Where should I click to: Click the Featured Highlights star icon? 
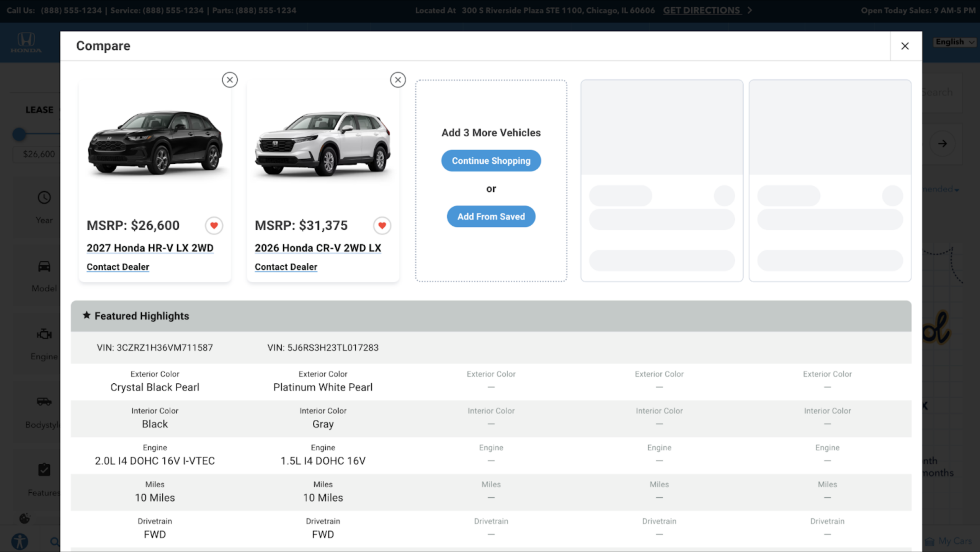pyautogui.click(x=87, y=315)
